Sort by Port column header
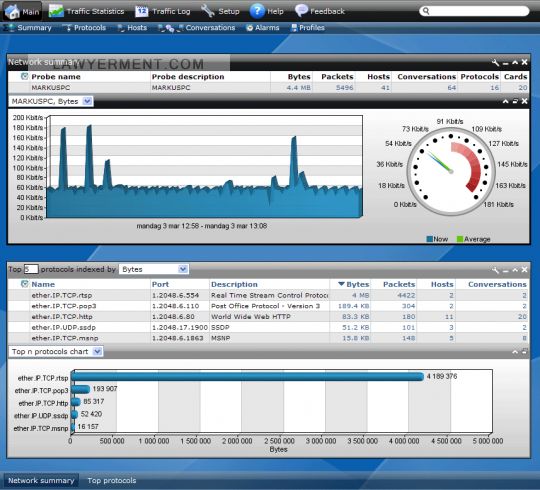Viewport: 540px width, 490px height. (160, 284)
